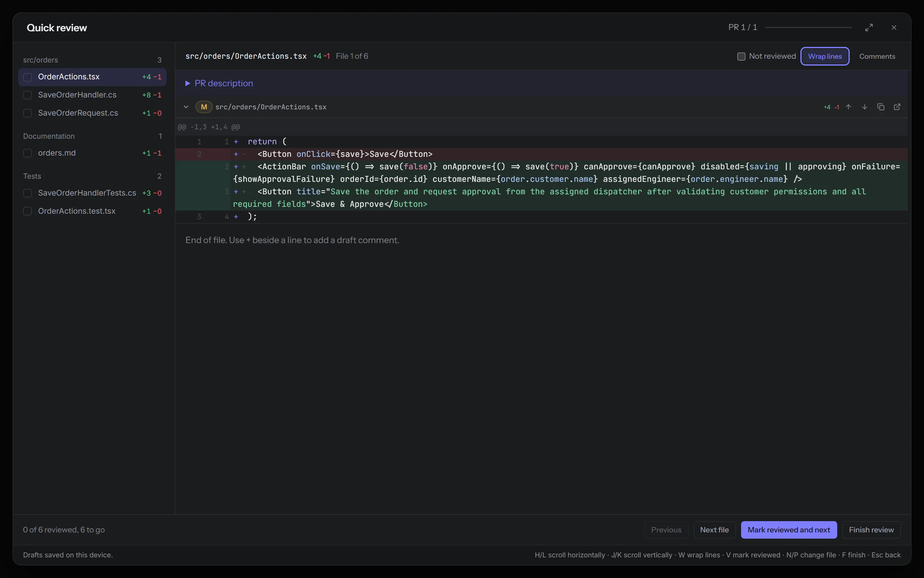Check the SaveOrderHandlerTests.cs checkbox

coord(27,193)
